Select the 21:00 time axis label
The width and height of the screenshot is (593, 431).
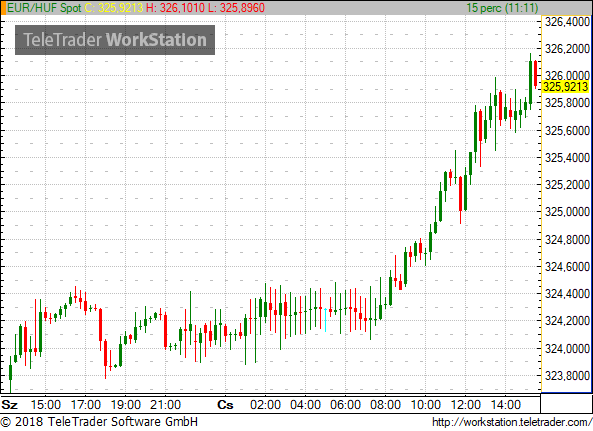tap(165, 405)
